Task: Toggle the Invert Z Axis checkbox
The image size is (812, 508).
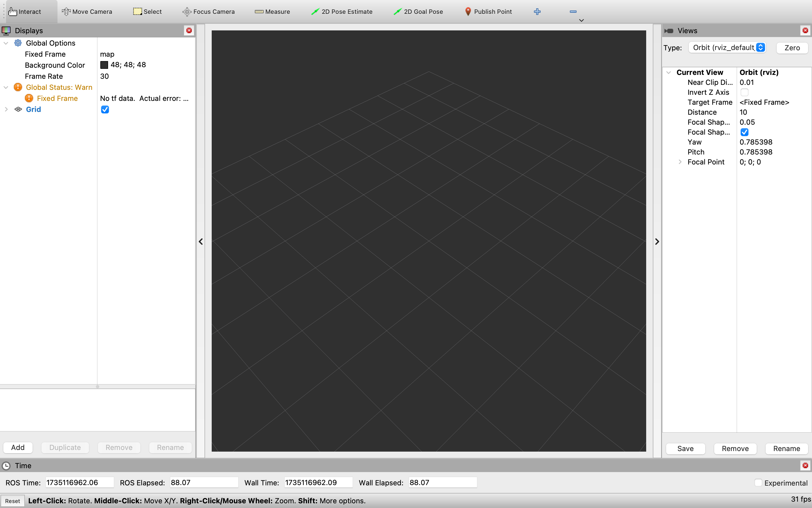Action: (745, 92)
